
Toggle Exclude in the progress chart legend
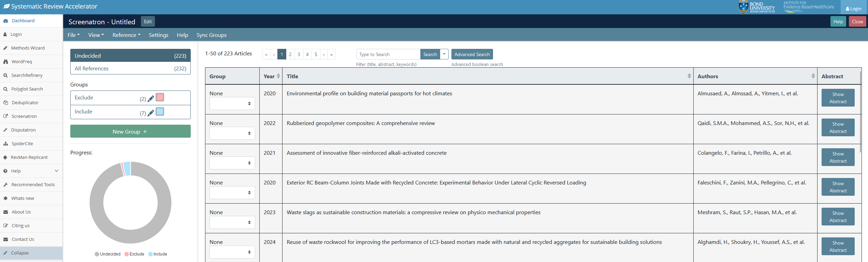pyautogui.click(x=134, y=254)
